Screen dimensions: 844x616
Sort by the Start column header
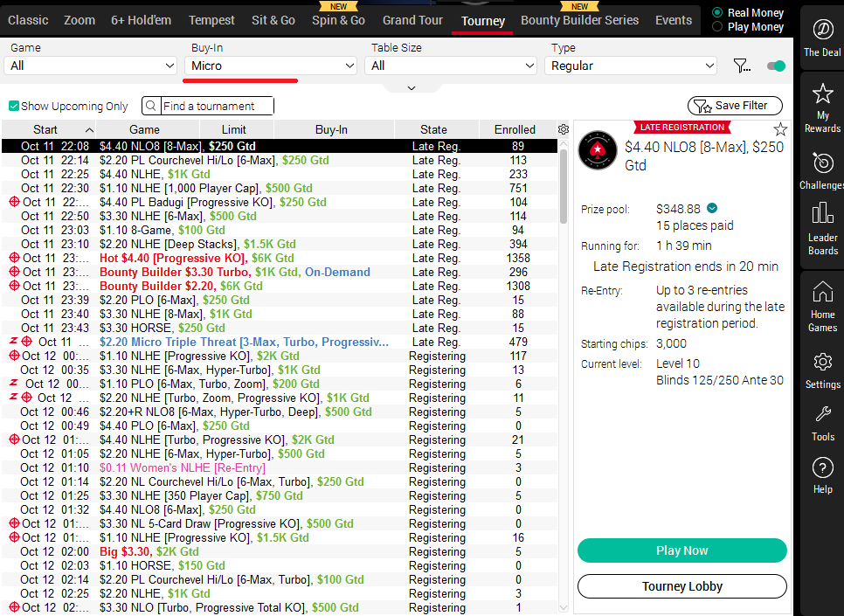coord(48,130)
